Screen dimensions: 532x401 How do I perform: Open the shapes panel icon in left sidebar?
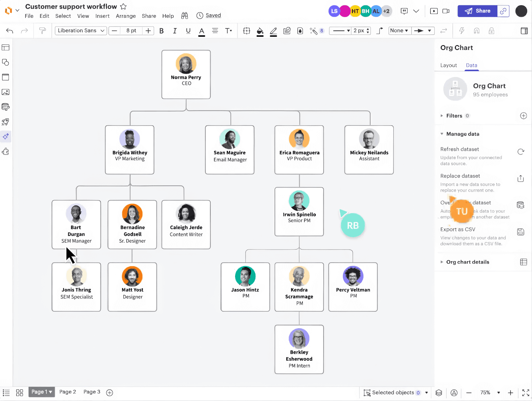point(6,62)
